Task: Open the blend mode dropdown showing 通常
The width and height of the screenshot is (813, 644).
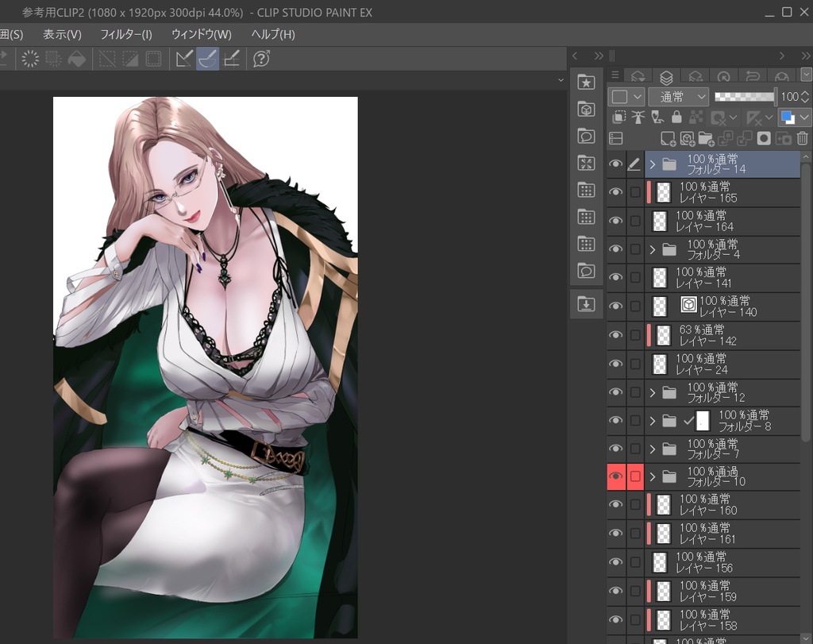Action: click(679, 96)
